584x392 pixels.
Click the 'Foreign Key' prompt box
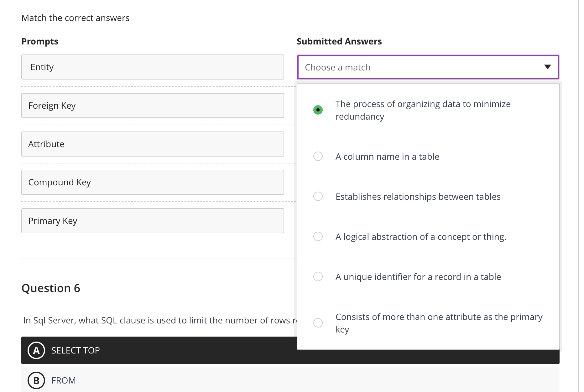pos(153,106)
